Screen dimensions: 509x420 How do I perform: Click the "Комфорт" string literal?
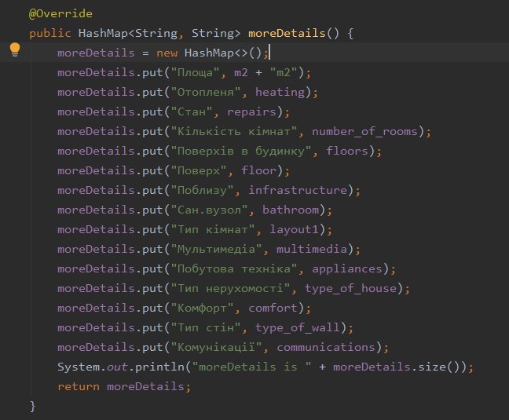point(203,308)
